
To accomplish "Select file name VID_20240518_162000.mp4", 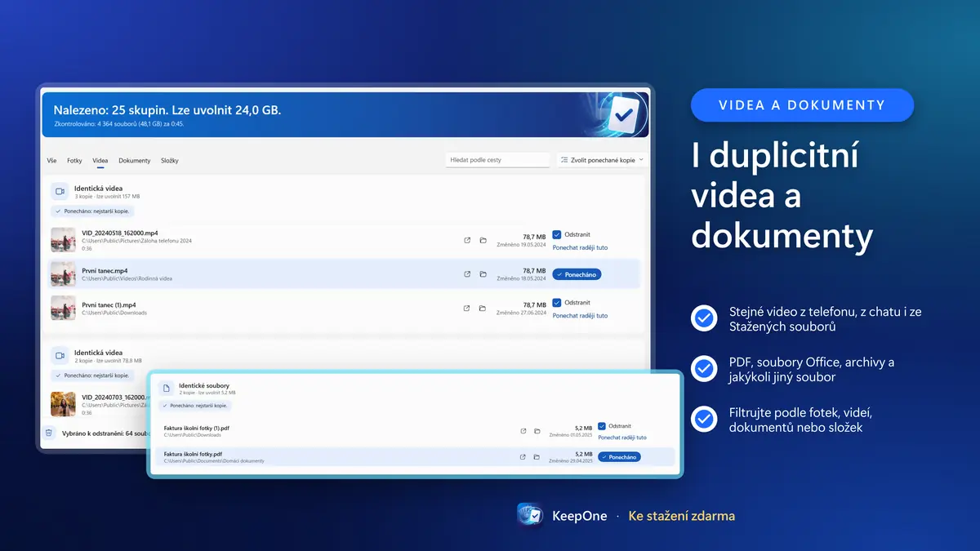I will [x=120, y=233].
